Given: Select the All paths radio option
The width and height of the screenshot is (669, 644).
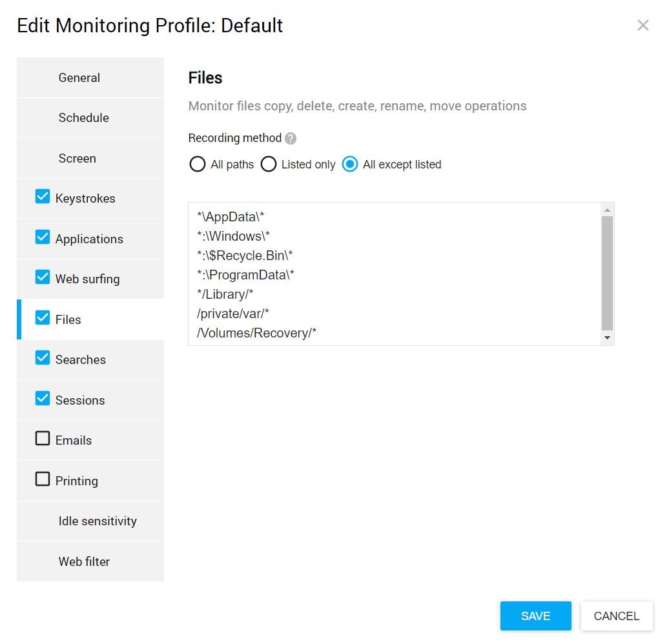Looking at the screenshot, I should [x=198, y=165].
